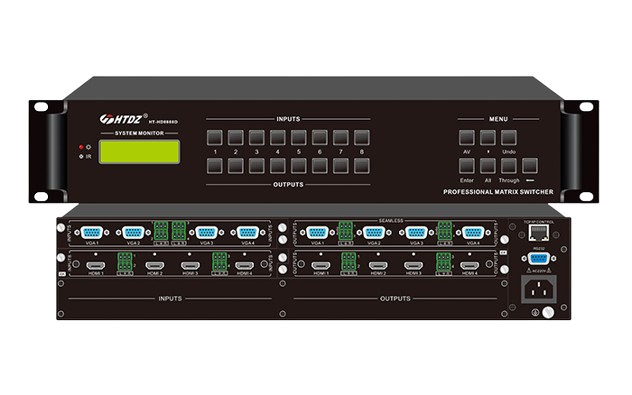The height and width of the screenshot is (395, 632).
Task: Click the red power indicator LED
Action: click(81, 147)
